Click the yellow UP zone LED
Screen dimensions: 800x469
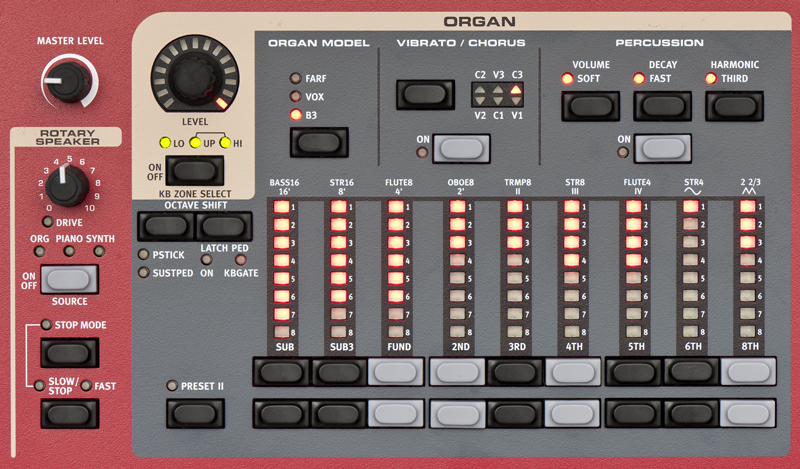[195, 143]
